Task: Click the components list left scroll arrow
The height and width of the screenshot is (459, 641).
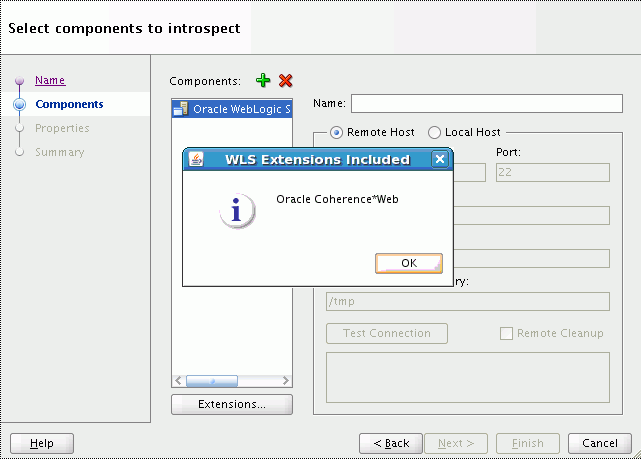Action: (x=178, y=381)
